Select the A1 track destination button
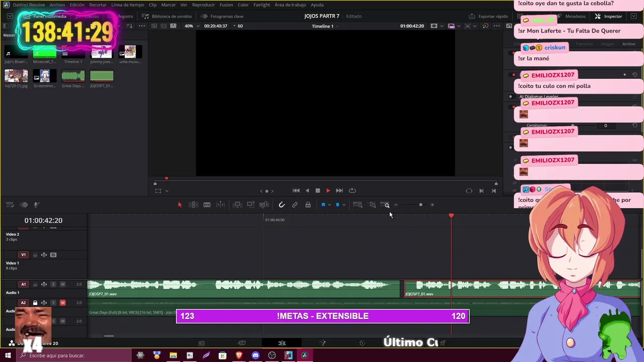Viewport: 644px width, 362px height. coord(23,285)
